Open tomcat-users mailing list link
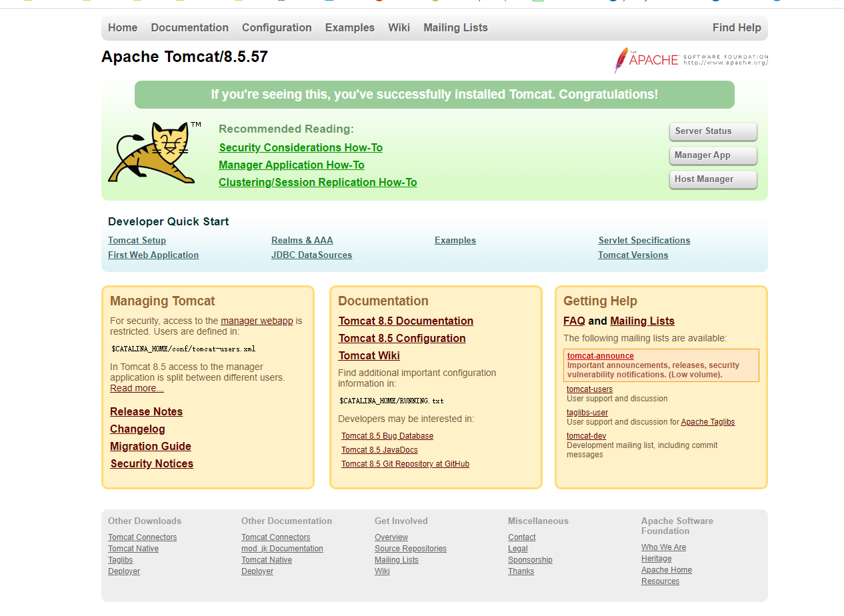This screenshot has width=844, height=616. coord(589,389)
